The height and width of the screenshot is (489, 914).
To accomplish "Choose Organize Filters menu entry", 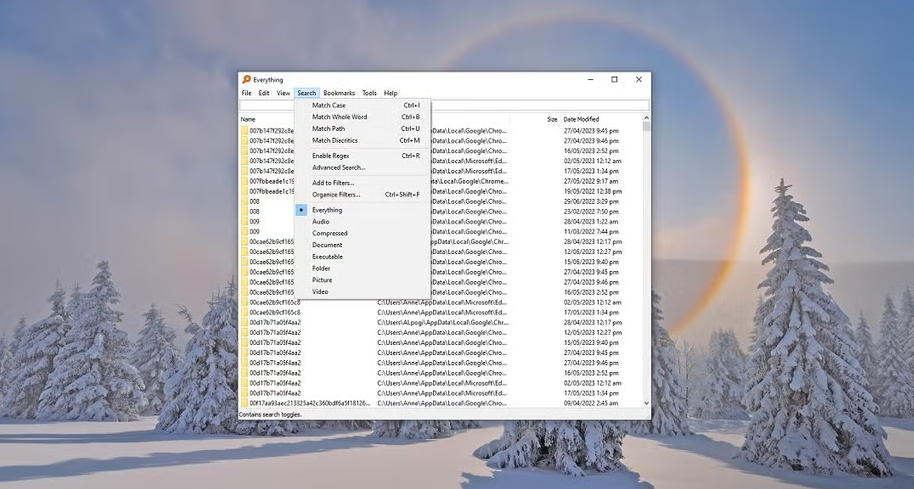I will coord(363,195).
